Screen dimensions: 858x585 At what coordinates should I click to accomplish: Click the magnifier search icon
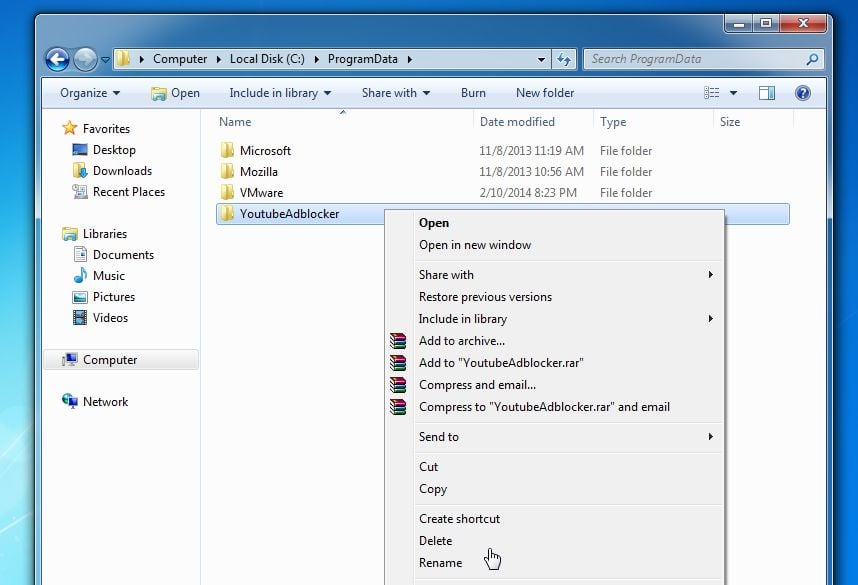(x=813, y=59)
